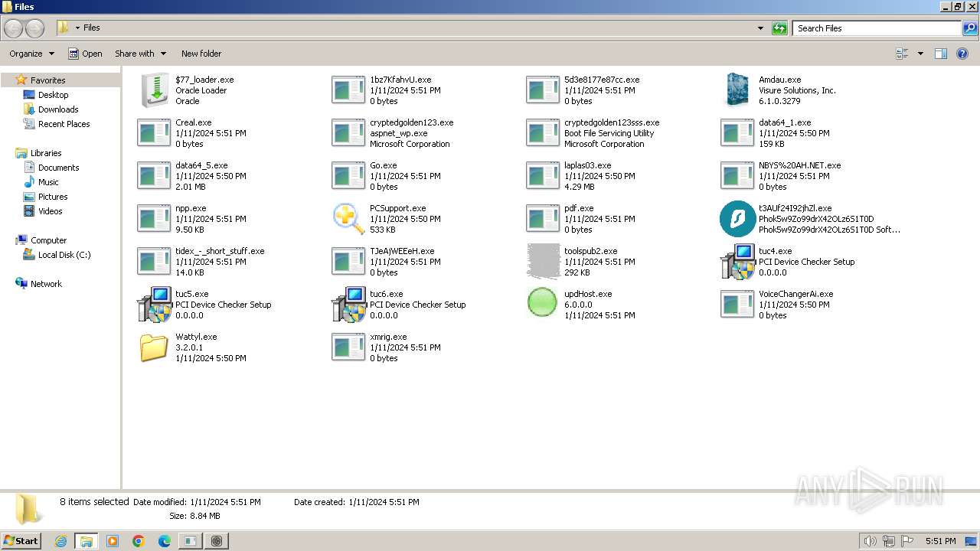Open the Organize dropdown menu

coord(31,54)
